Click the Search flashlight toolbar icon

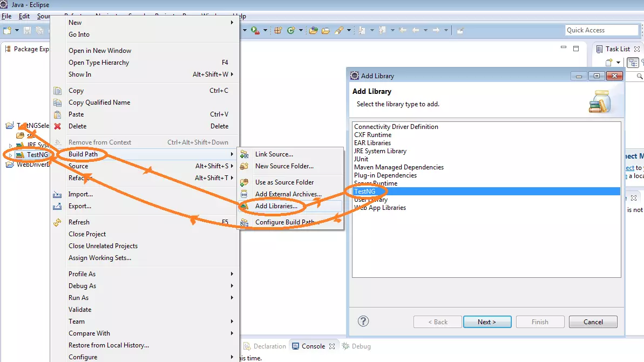[339, 30]
